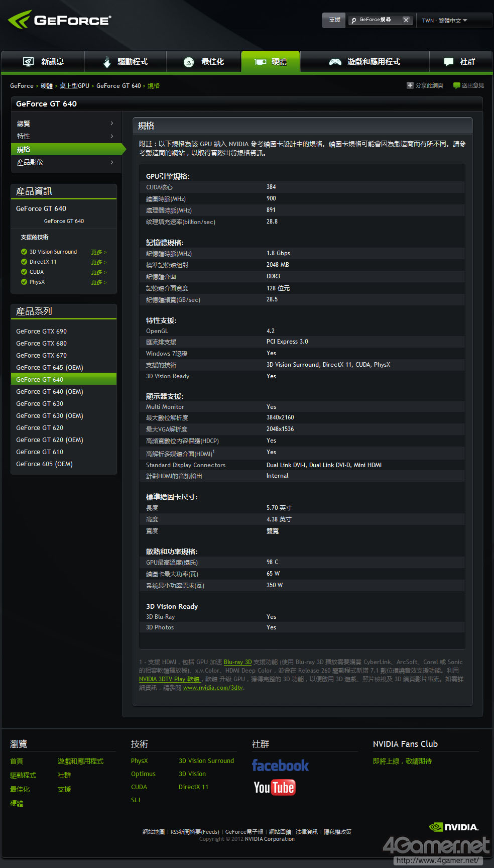Open the Blu-ray 3D footnote link
Image resolution: width=494 pixels, height=868 pixels.
[237, 662]
